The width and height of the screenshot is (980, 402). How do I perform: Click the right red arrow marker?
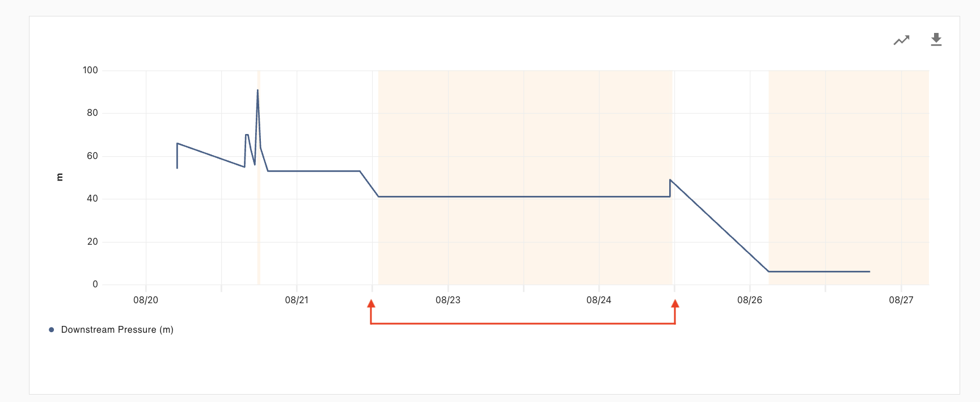click(675, 304)
